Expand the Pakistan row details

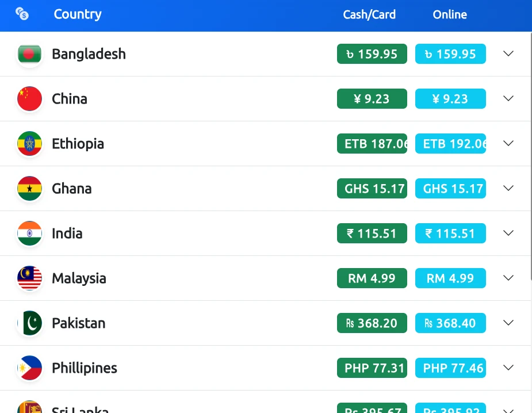click(508, 323)
